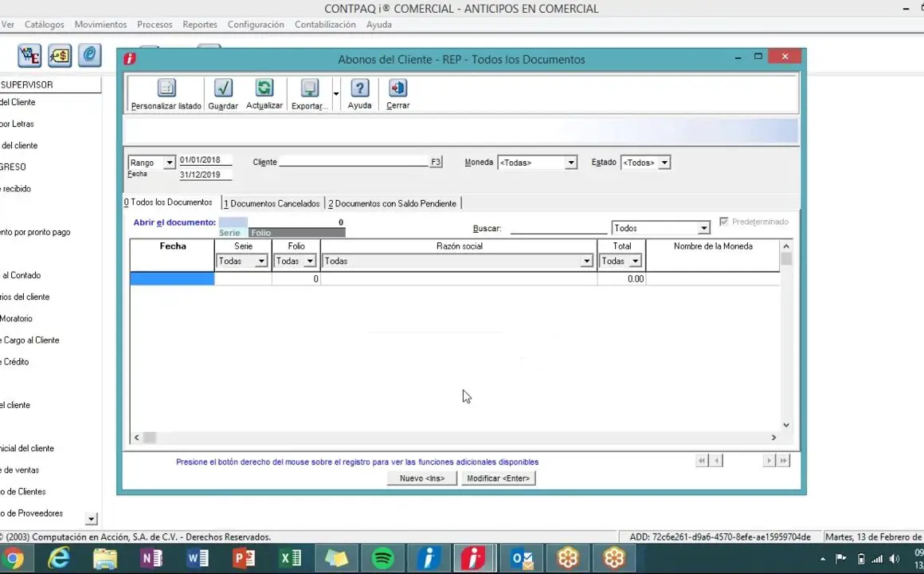Select the highlighted blue Fecha cell in the grid
The image size is (924, 574).
[172, 279]
